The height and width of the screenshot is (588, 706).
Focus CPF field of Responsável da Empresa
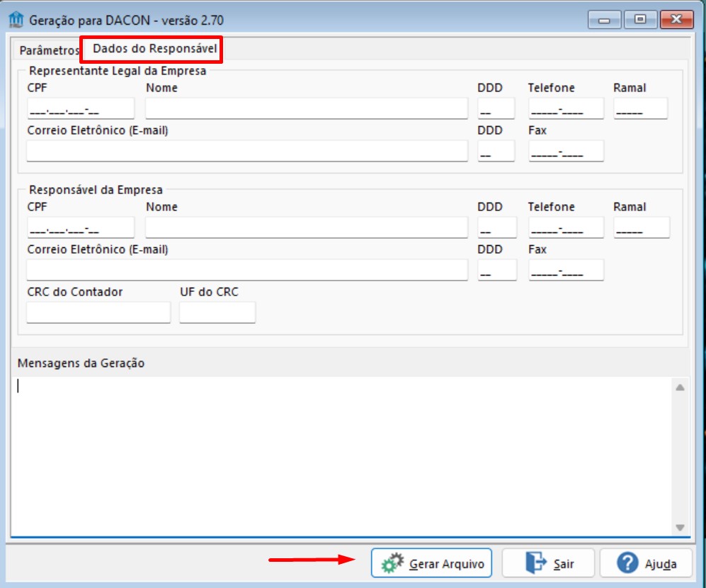click(x=81, y=227)
